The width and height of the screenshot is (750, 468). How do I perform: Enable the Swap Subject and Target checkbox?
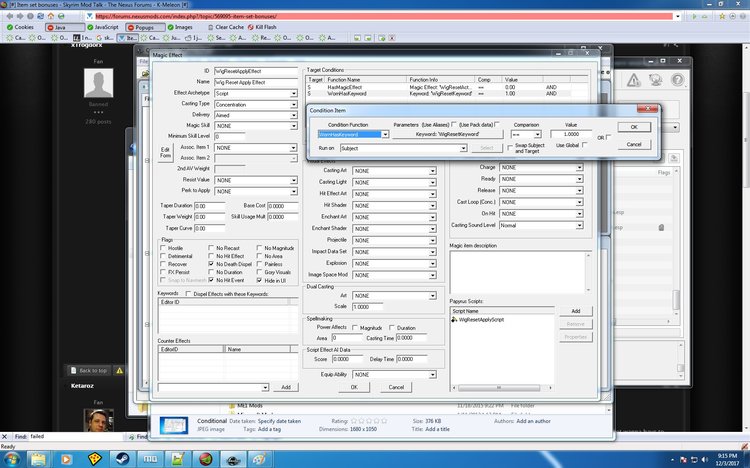(x=508, y=148)
